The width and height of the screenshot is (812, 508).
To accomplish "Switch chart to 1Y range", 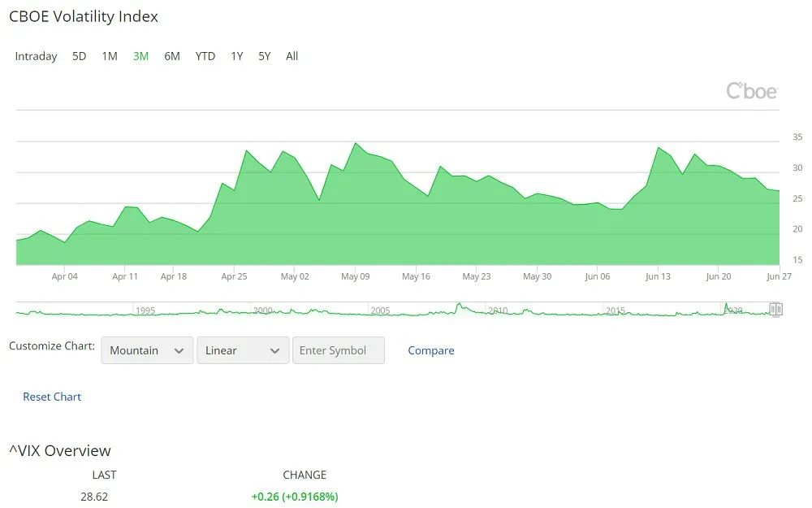I will tap(236, 56).
